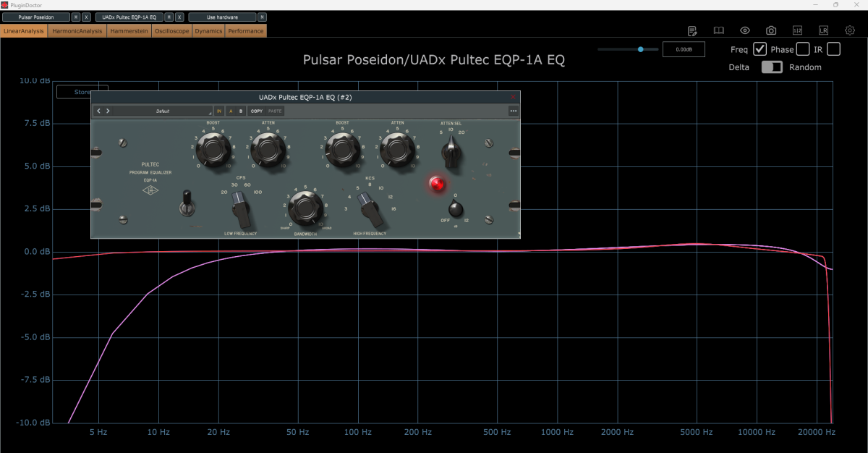
Task: Click M button next to UADx Pultec slot
Action: pos(169,17)
